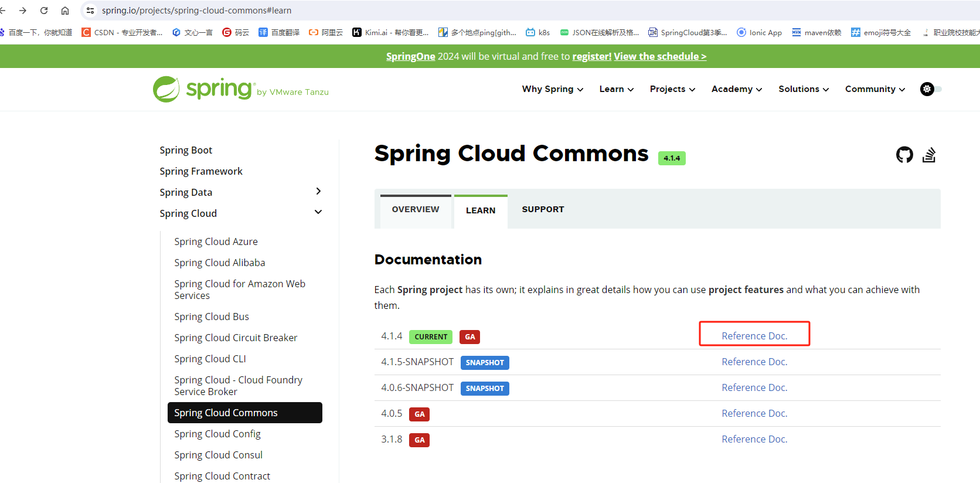This screenshot has width=980, height=483.
Task: Open Spring Framework in sidebar
Action: click(201, 171)
